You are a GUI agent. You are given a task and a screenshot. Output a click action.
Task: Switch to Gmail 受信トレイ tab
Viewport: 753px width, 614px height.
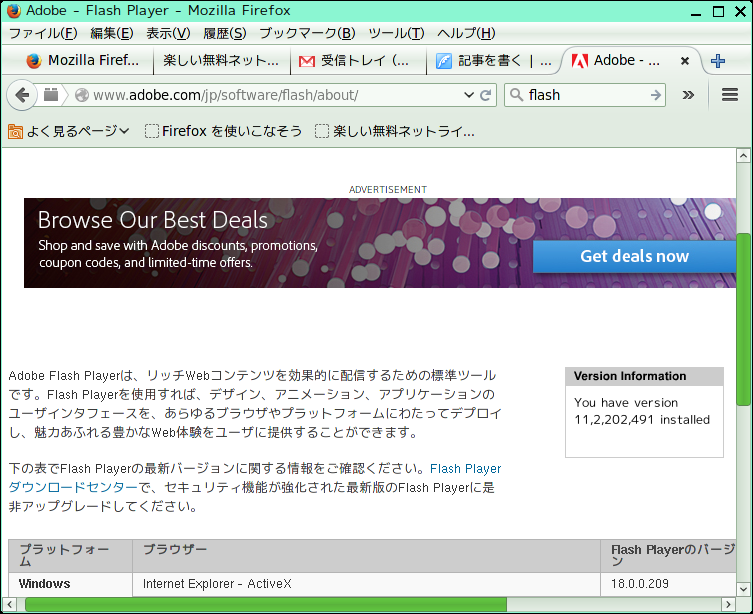358,60
